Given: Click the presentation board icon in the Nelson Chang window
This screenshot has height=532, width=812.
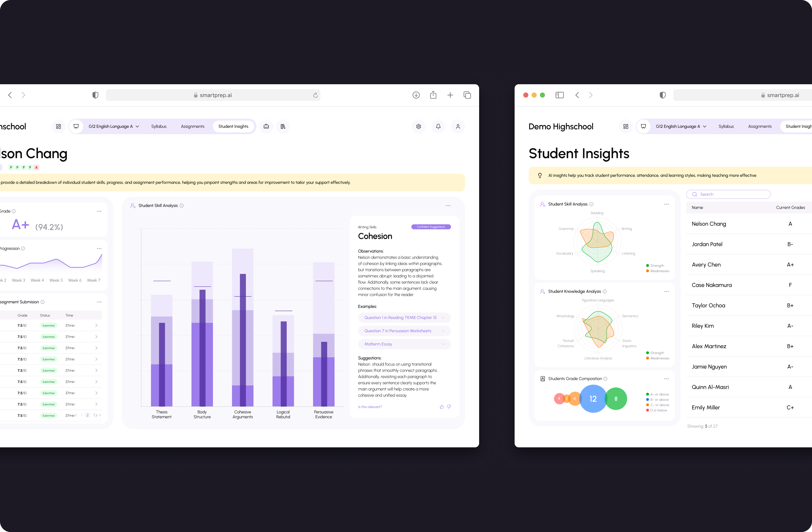Looking at the screenshot, I should click(76, 126).
